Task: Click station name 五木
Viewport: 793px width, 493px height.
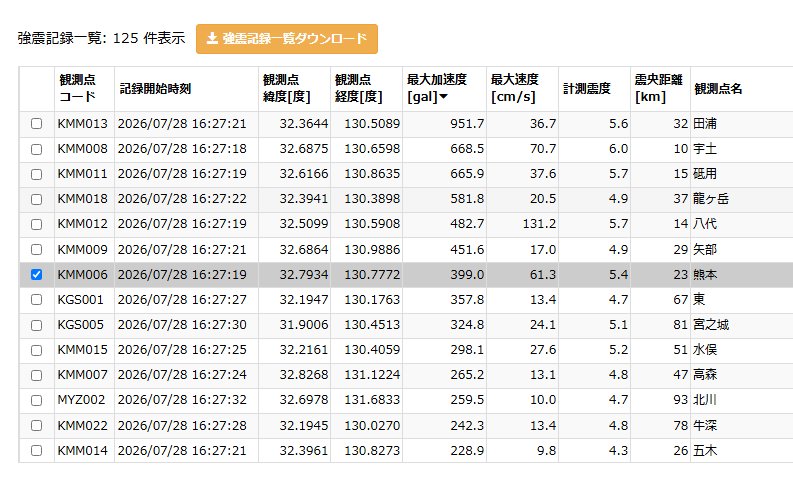Action: (x=704, y=451)
